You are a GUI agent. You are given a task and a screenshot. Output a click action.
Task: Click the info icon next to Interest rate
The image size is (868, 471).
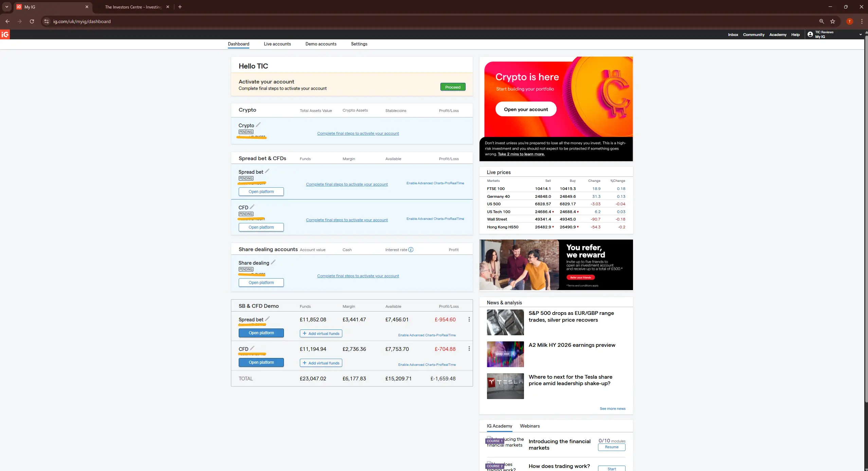pos(411,249)
